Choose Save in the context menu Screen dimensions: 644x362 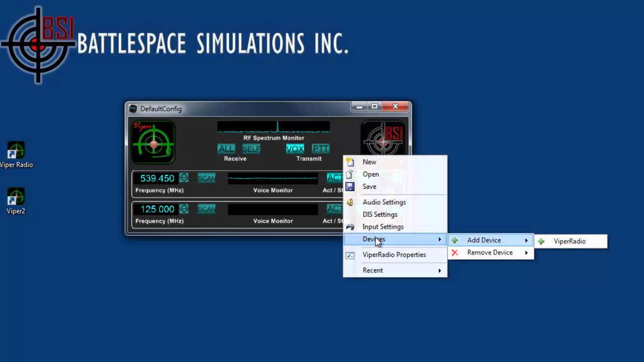[x=395, y=187]
